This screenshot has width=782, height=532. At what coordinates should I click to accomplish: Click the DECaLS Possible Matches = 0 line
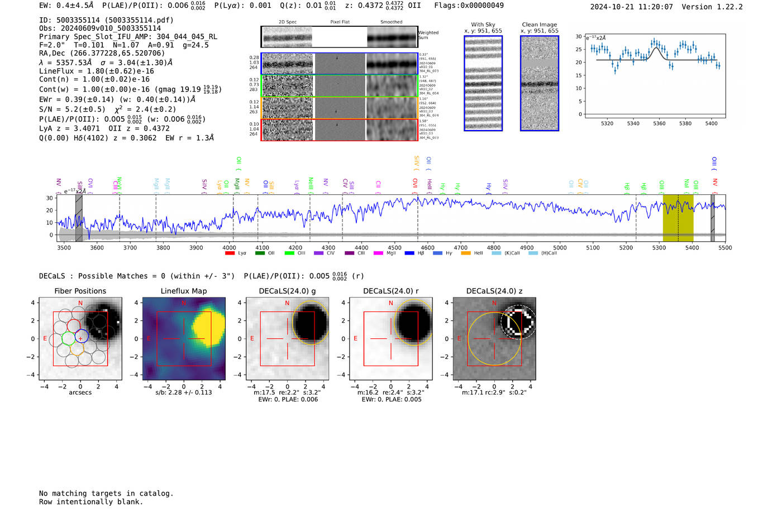click(x=137, y=276)
